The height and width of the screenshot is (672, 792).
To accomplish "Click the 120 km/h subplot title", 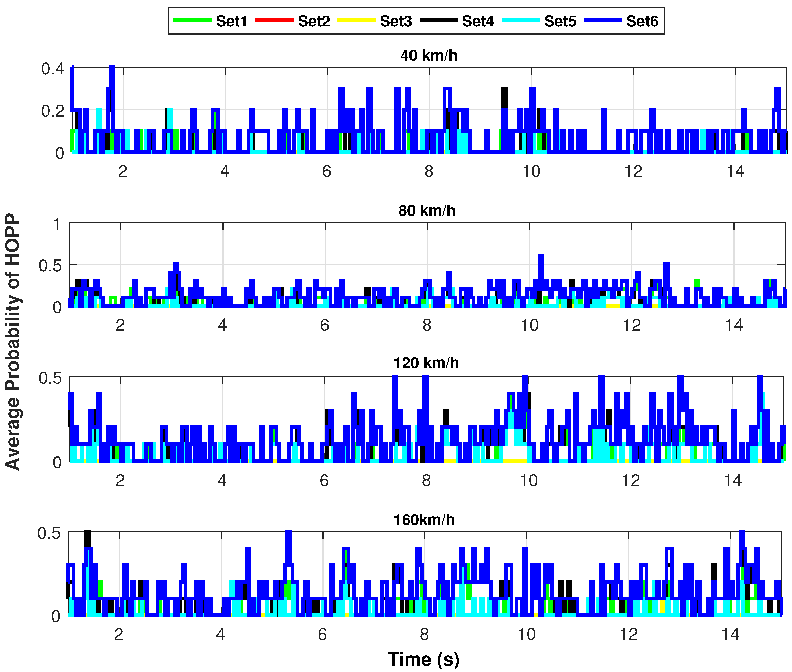I will 426,363.
